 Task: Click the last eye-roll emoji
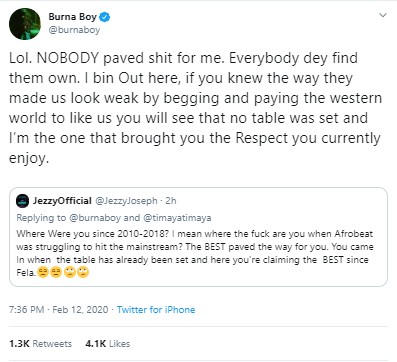coord(83,273)
